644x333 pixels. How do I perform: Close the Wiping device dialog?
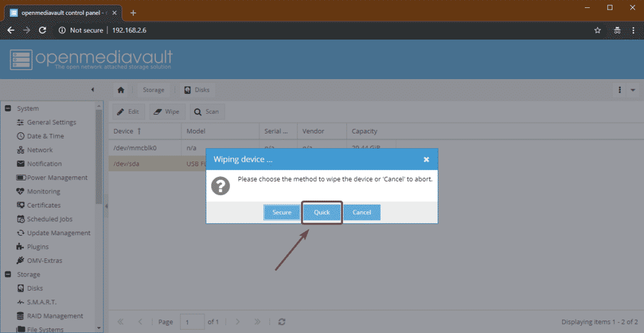pos(427,159)
